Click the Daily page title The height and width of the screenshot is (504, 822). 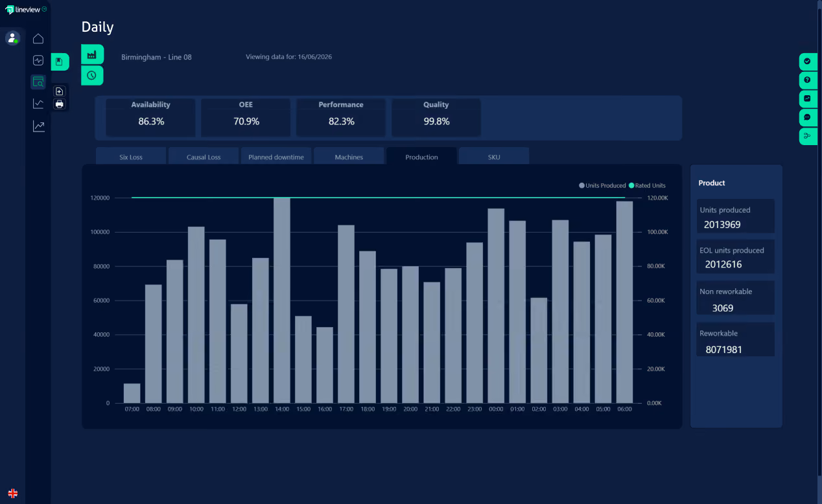pos(97,27)
